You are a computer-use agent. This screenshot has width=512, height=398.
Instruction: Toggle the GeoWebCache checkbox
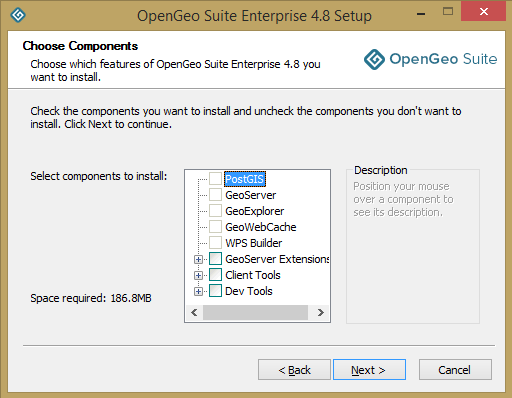[x=215, y=227]
